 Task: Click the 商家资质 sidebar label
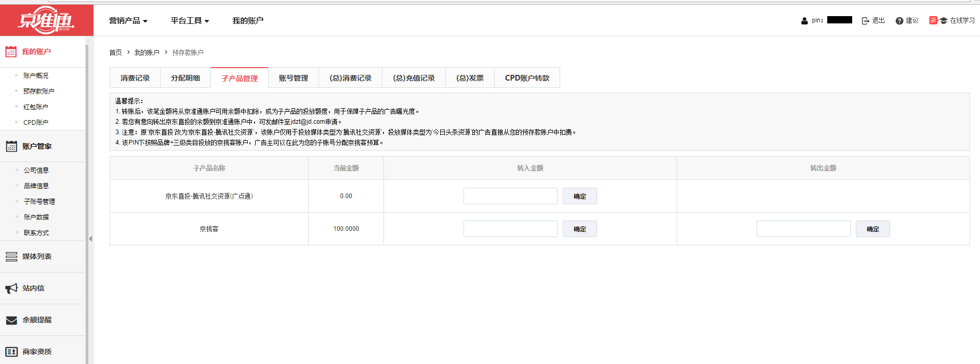click(37, 352)
